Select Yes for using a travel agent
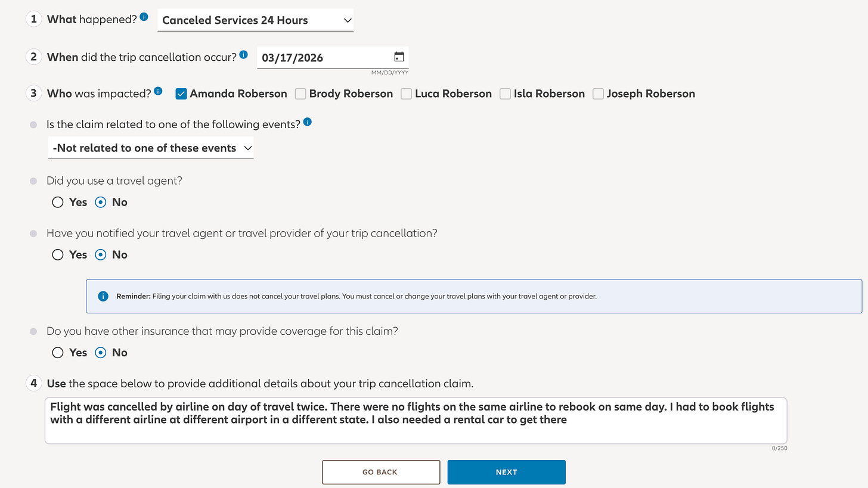Viewport: 868px width, 488px height. click(58, 202)
